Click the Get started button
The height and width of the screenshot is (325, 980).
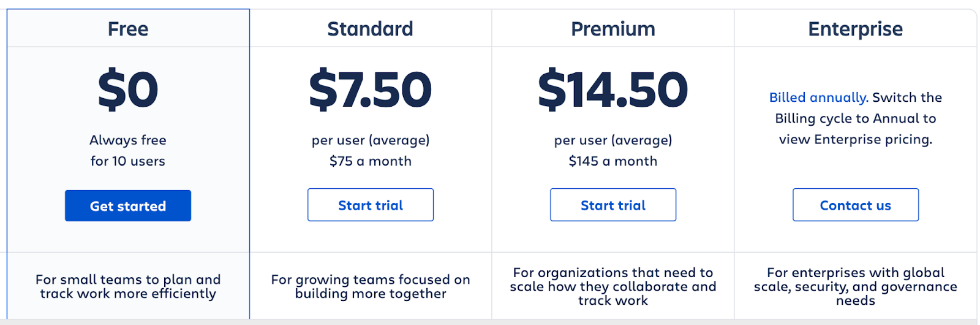coord(128,205)
